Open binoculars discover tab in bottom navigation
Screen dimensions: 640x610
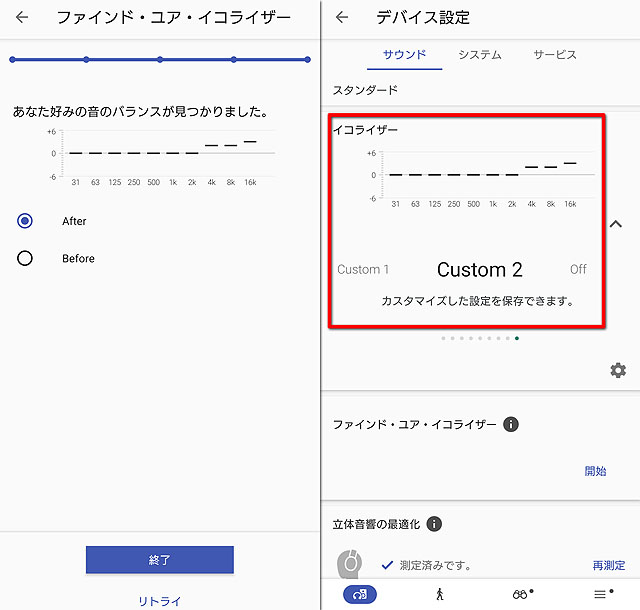coord(521,594)
